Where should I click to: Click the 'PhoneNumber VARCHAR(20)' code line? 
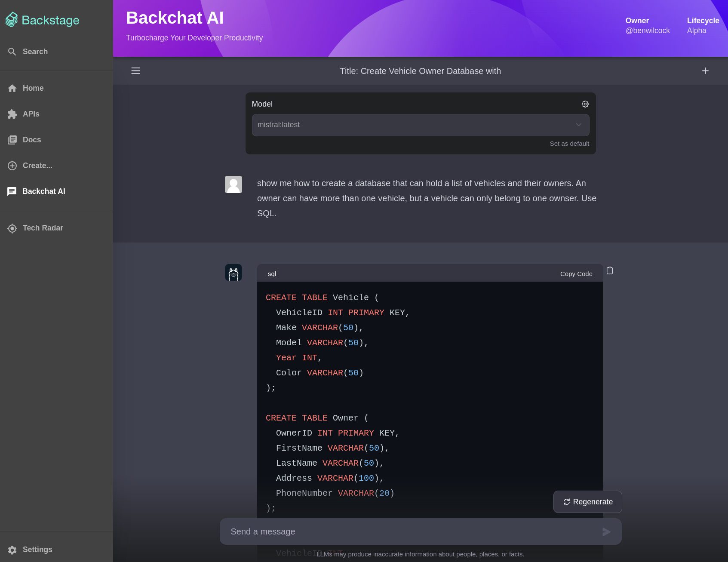[335, 493]
